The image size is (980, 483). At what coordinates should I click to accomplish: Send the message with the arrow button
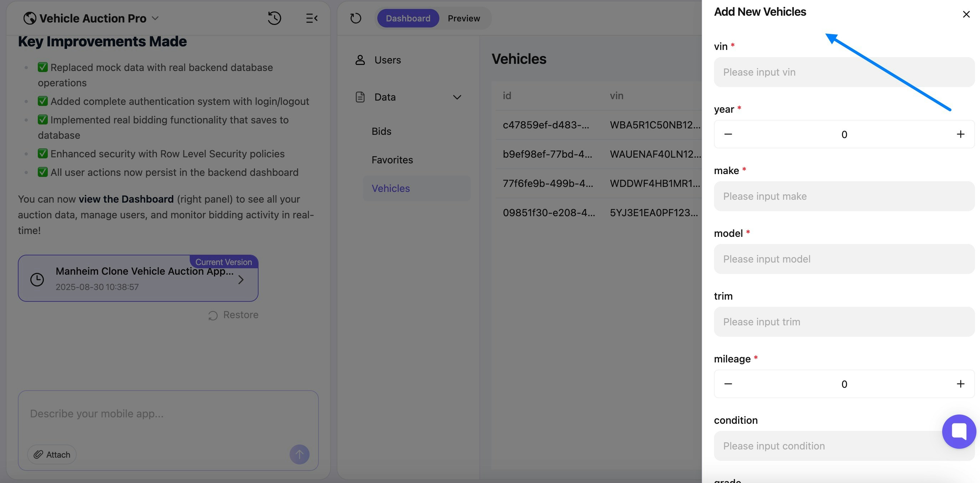pyautogui.click(x=300, y=454)
